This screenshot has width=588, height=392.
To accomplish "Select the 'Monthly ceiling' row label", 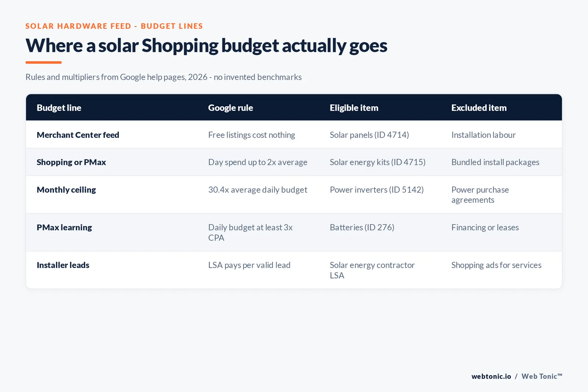I will tap(66, 190).
